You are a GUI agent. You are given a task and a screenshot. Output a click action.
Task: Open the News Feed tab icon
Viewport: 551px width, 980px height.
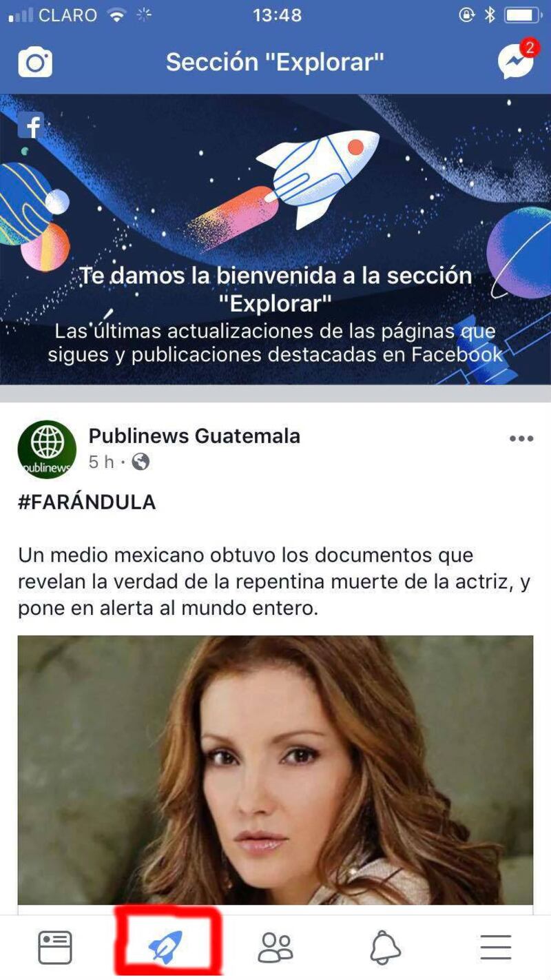[x=55, y=947]
